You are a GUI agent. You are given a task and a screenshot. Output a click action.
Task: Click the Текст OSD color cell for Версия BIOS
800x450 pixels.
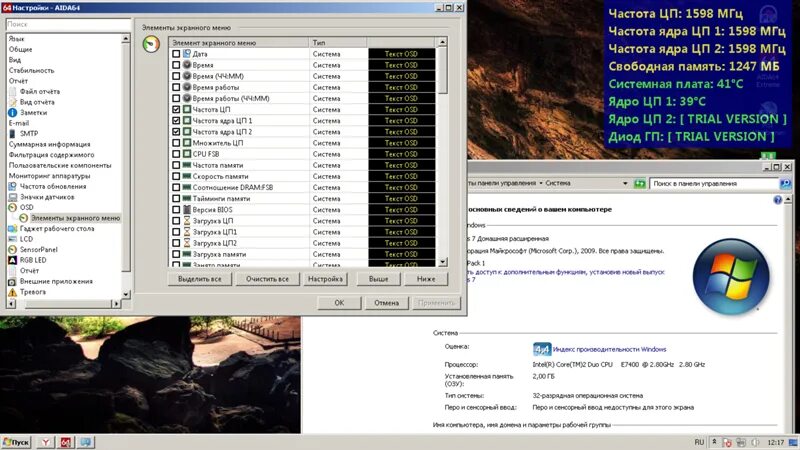(402, 210)
